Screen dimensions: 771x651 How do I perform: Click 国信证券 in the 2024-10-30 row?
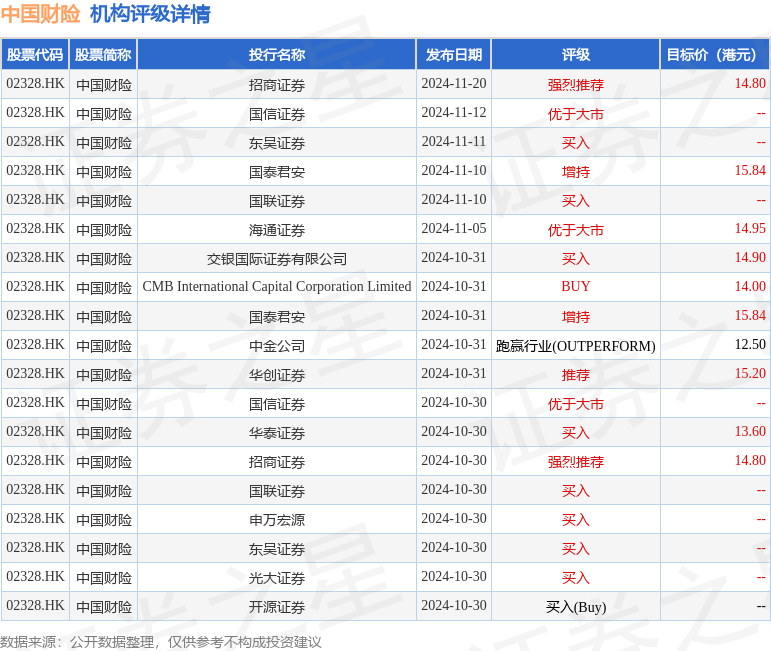pyautogui.click(x=277, y=404)
